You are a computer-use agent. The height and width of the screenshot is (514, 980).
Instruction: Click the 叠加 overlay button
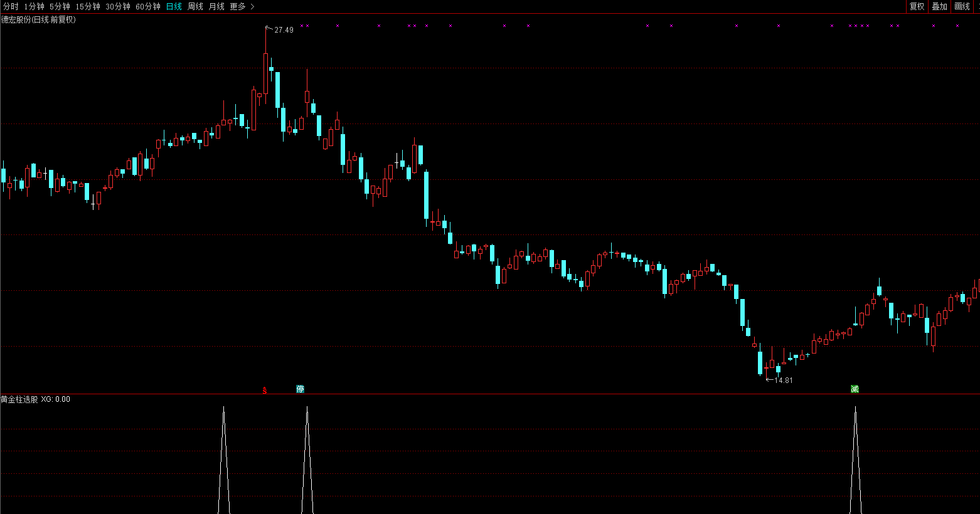point(939,6)
